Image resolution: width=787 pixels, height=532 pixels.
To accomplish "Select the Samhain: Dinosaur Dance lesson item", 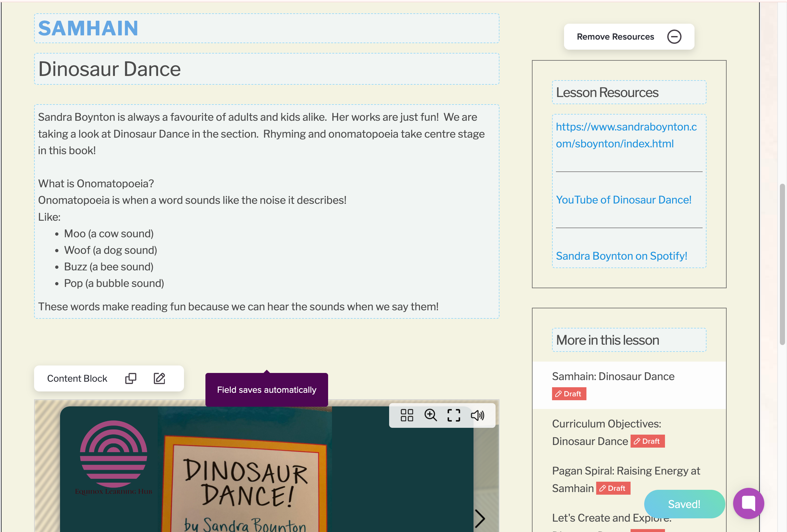I will coord(629,385).
